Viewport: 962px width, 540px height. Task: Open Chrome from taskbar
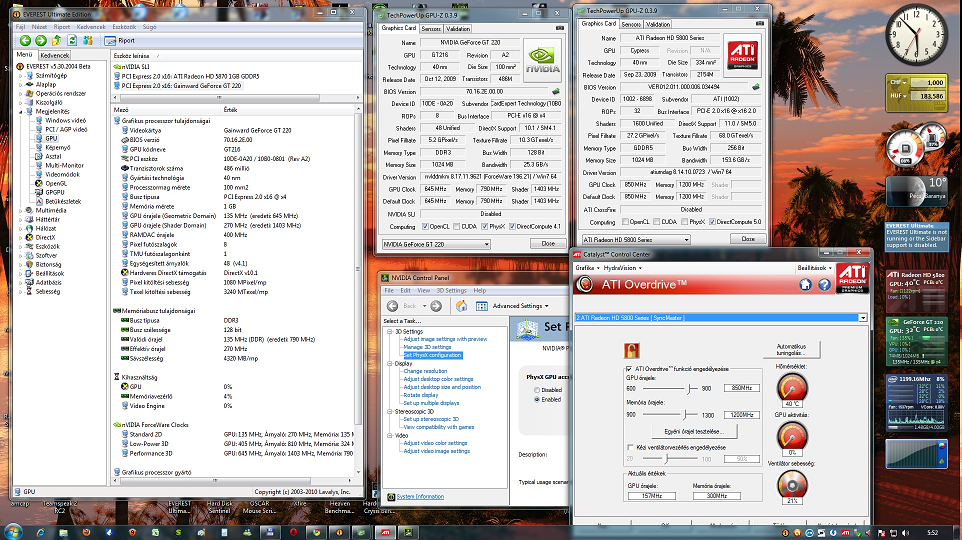316,533
